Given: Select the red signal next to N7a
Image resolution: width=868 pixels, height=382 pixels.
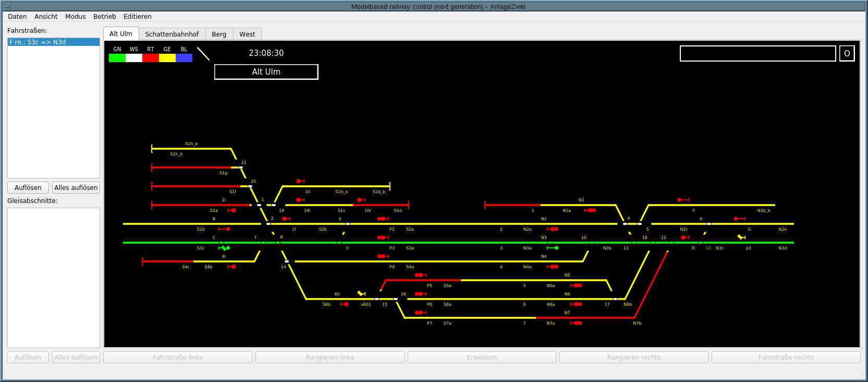Looking at the screenshot, I should pos(576,323).
